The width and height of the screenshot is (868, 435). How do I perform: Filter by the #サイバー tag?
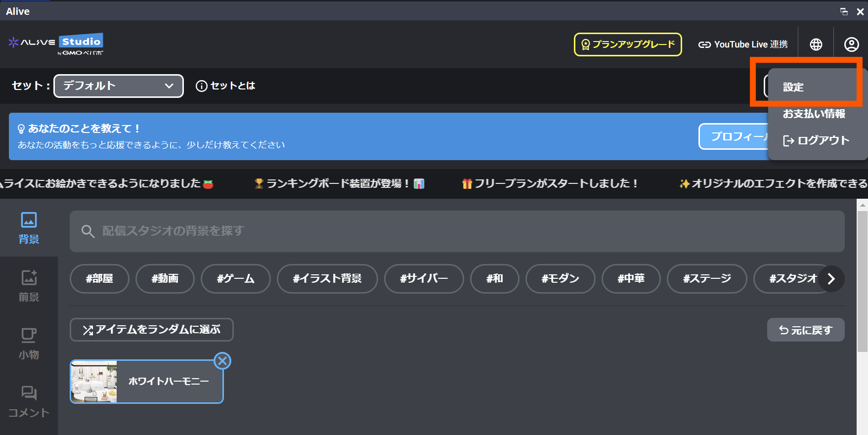point(424,279)
